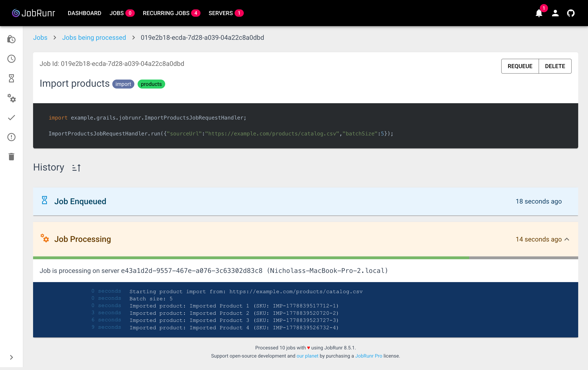
Task: Reverse History sort order
Action: tap(76, 168)
